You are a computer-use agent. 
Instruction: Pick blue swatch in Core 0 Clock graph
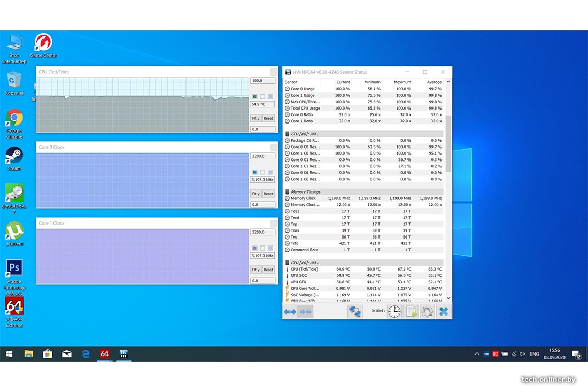point(254,172)
